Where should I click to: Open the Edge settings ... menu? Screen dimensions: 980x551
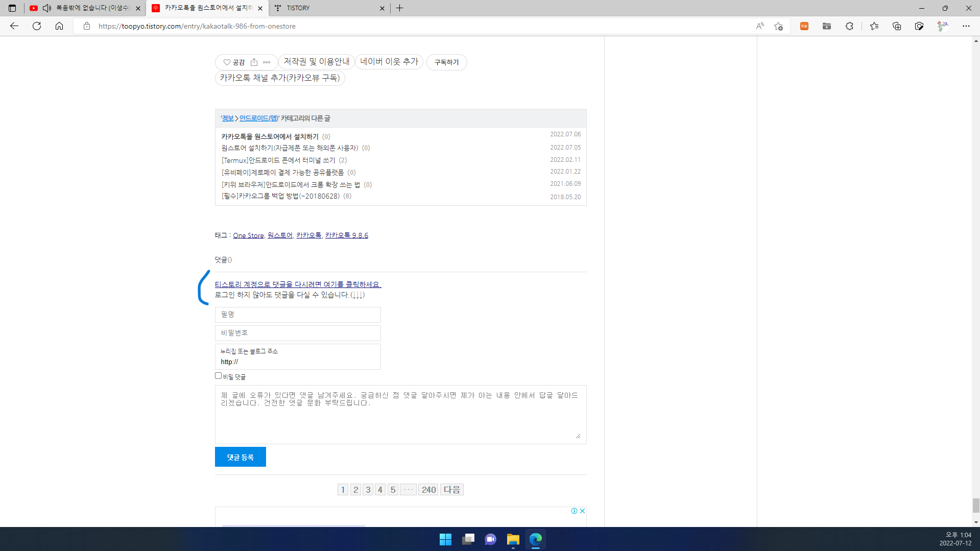pyautogui.click(x=966, y=26)
